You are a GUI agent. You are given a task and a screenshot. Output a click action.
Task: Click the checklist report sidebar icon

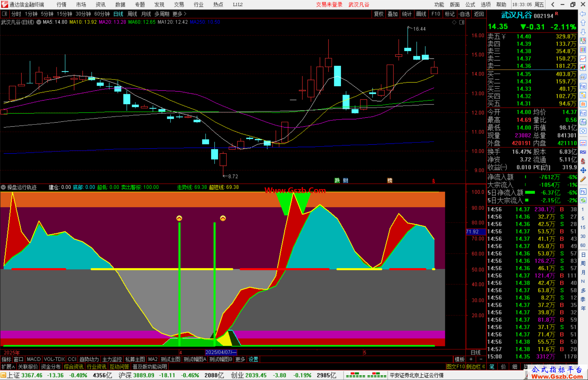pyautogui.click(x=583, y=41)
